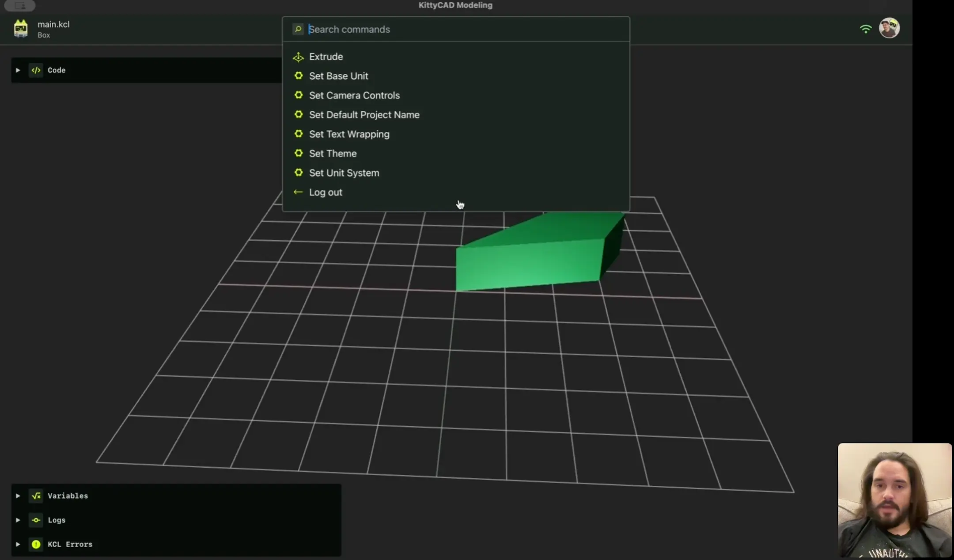Click the Log out command
Screen dimensions: 954x560
pos(326,193)
